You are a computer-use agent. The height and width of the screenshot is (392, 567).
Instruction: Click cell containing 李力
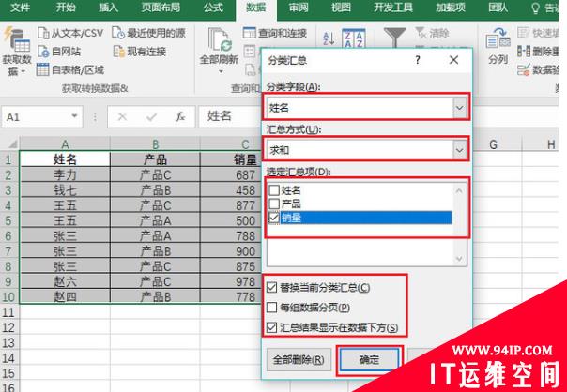[65, 175]
